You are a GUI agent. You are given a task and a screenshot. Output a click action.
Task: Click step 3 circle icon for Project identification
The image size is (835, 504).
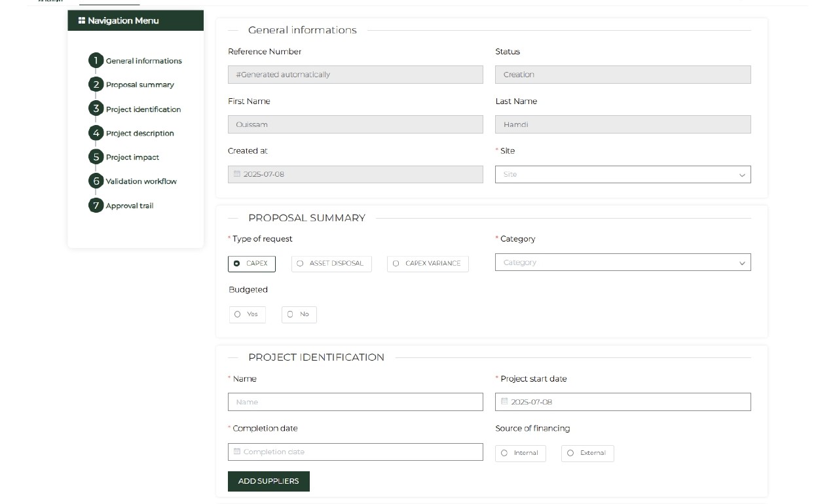[96, 109]
